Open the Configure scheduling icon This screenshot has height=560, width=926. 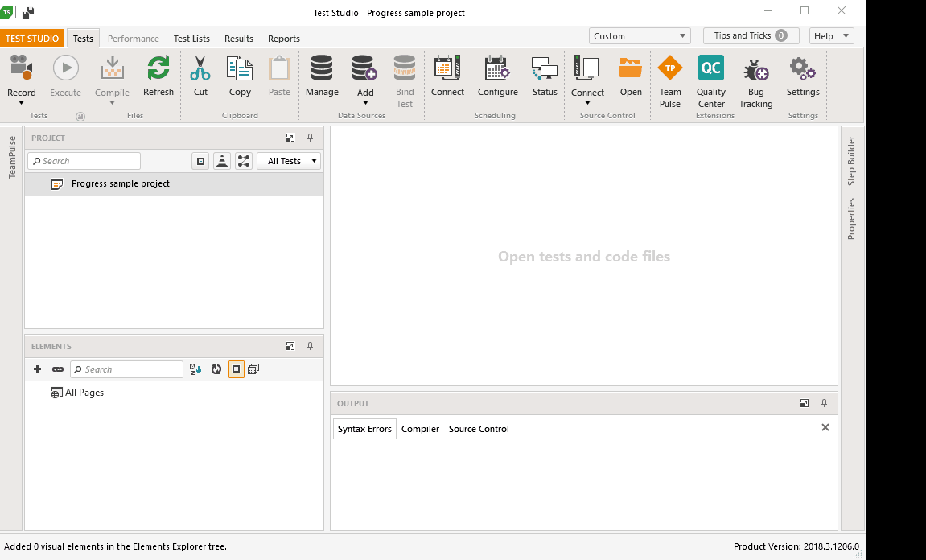(x=497, y=68)
